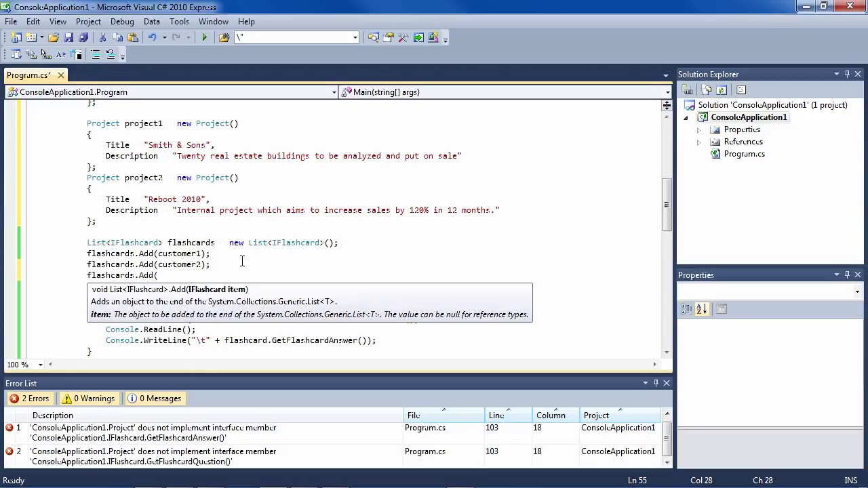
Task: Expand the Properties node in Solution Explorer
Action: [x=698, y=129]
